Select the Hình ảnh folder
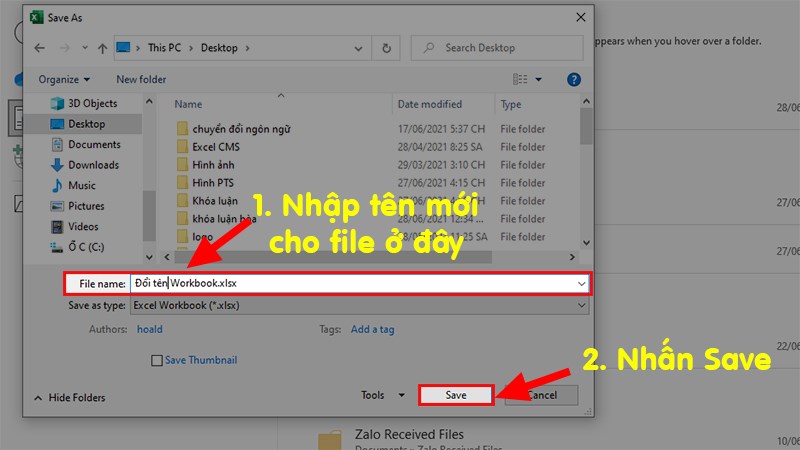 tap(213, 165)
